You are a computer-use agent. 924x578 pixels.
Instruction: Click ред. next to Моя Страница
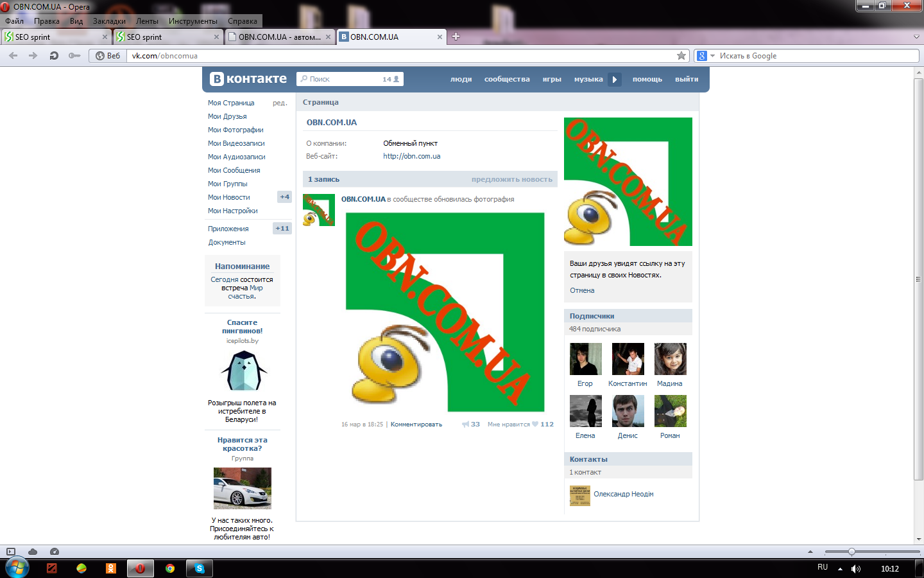point(280,103)
